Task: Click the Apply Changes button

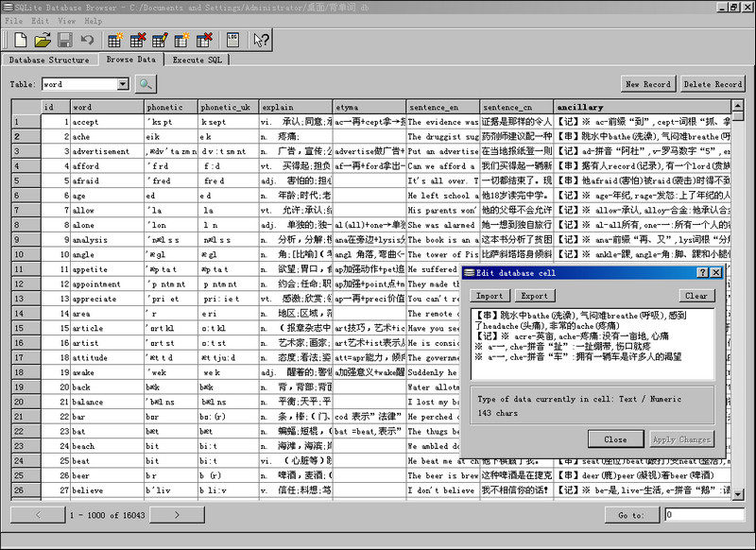Action: (681, 439)
